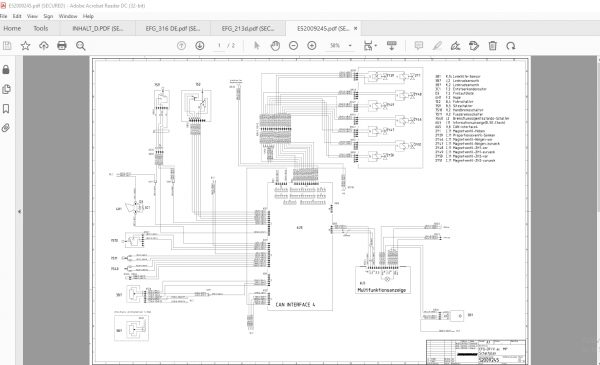Close the E52009245.pdf tab
This screenshot has width=600, height=365.
pos(355,28)
